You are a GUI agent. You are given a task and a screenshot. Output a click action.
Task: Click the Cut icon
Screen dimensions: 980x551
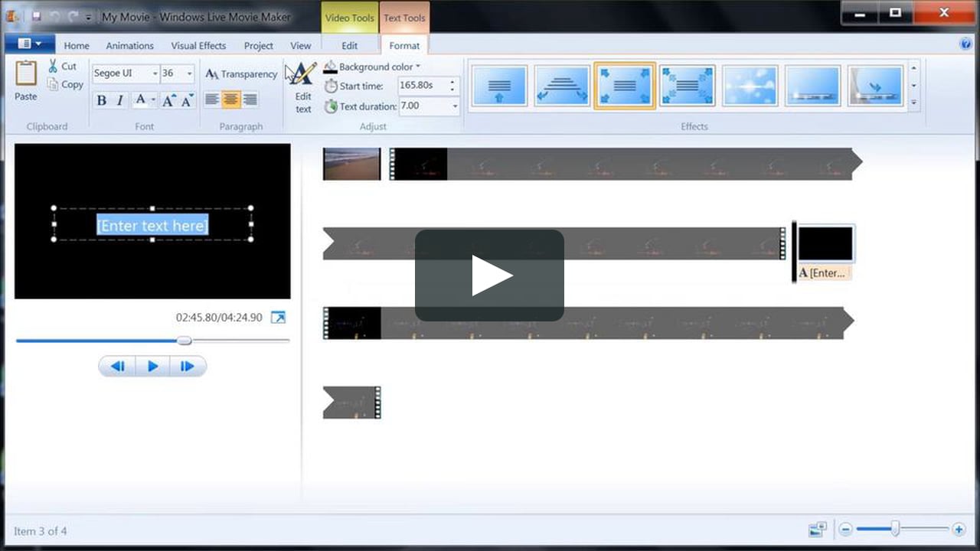(x=63, y=66)
